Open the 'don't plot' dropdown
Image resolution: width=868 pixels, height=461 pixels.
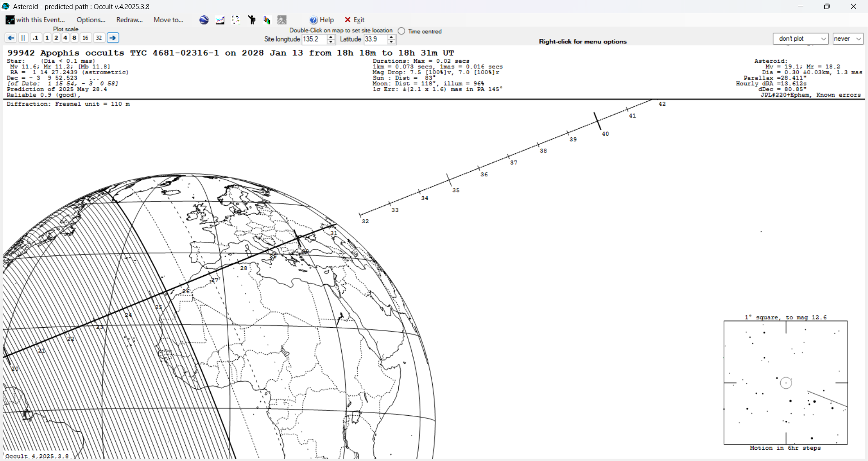tap(801, 39)
